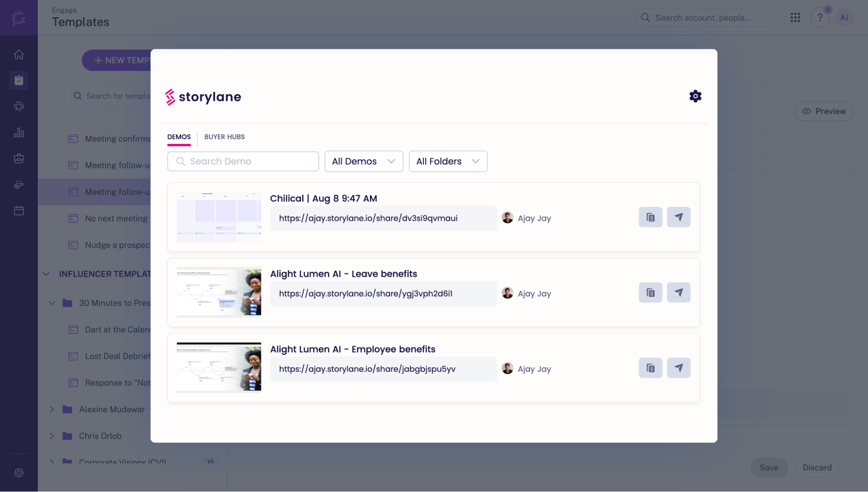Image resolution: width=868 pixels, height=492 pixels.
Task: Open the All Folders dropdown
Action: click(448, 161)
